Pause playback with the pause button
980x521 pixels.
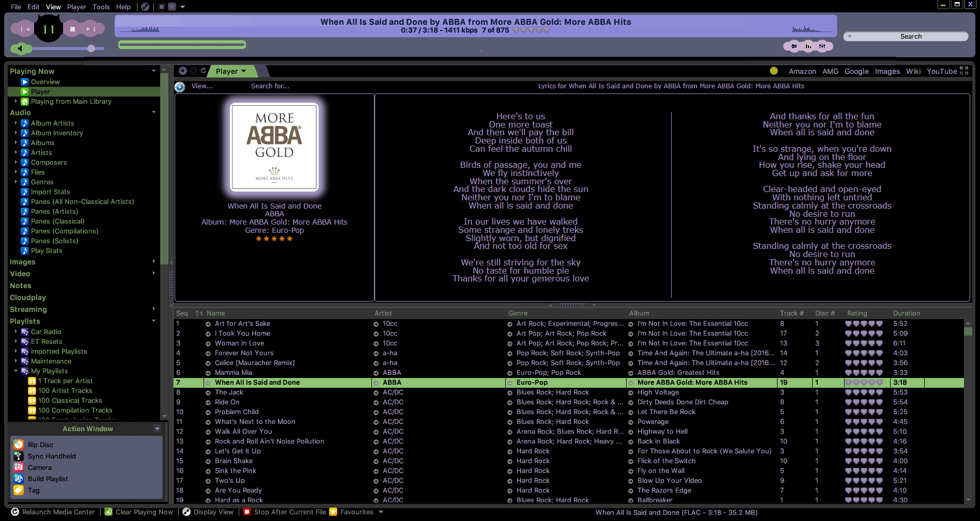[49, 29]
